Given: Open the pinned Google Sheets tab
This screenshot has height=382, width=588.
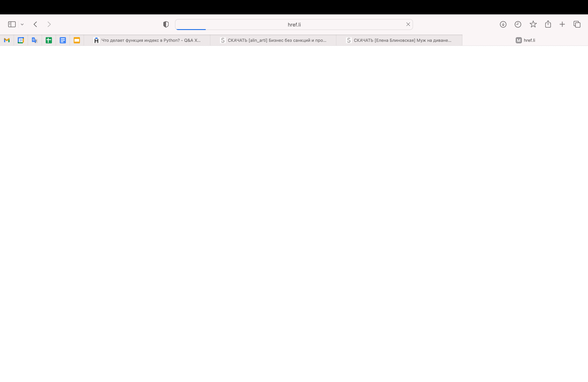Looking at the screenshot, I should coord(49,40).
